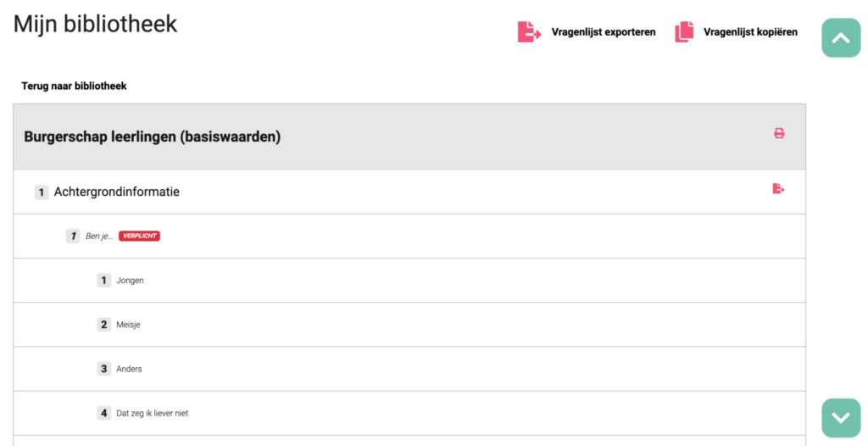868x446 pixels.
Task: Select answer option Jongen
Action: pos(130,281)
